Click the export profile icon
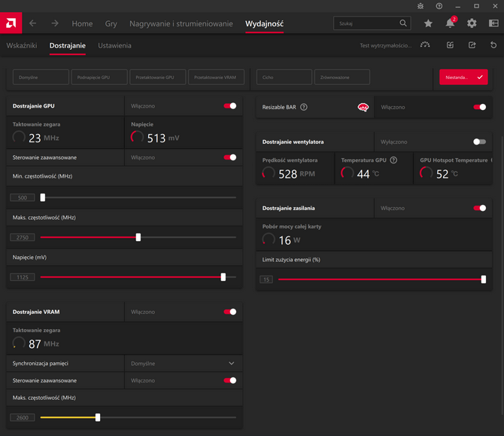The image size is (504, 436). coord(472,45)
